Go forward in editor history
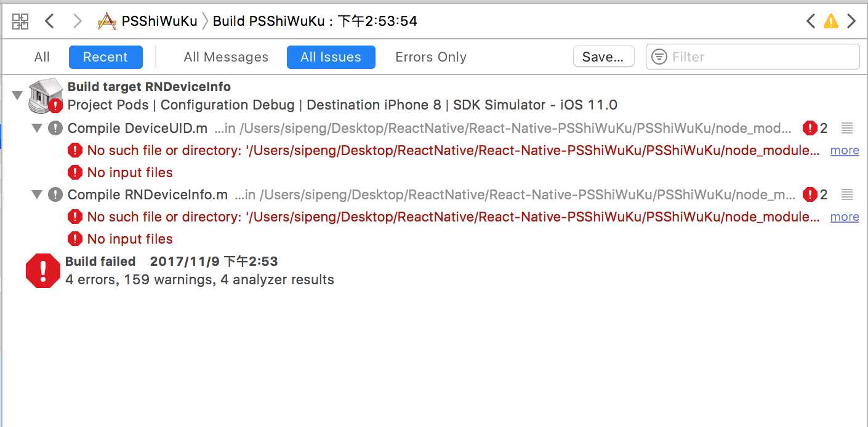This screenshot has width=868, height=427. (77, 22)
